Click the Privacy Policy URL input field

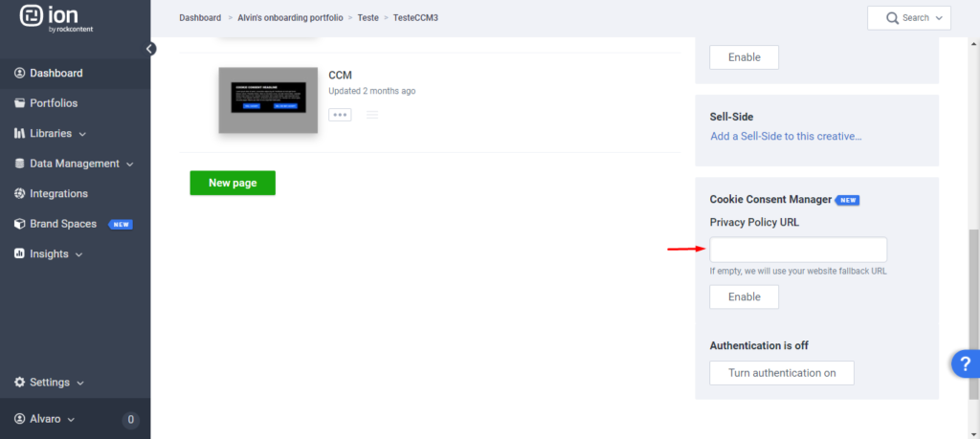(x=797, y=250)
